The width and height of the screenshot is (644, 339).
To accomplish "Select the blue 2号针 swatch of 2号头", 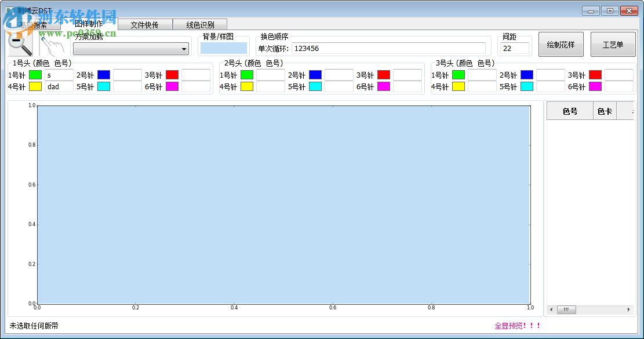I will (x=315, y=74).
